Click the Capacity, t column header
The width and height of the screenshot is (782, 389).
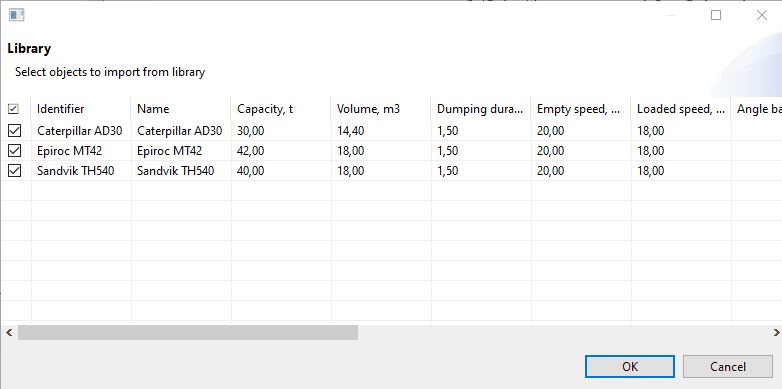[281, 109]
